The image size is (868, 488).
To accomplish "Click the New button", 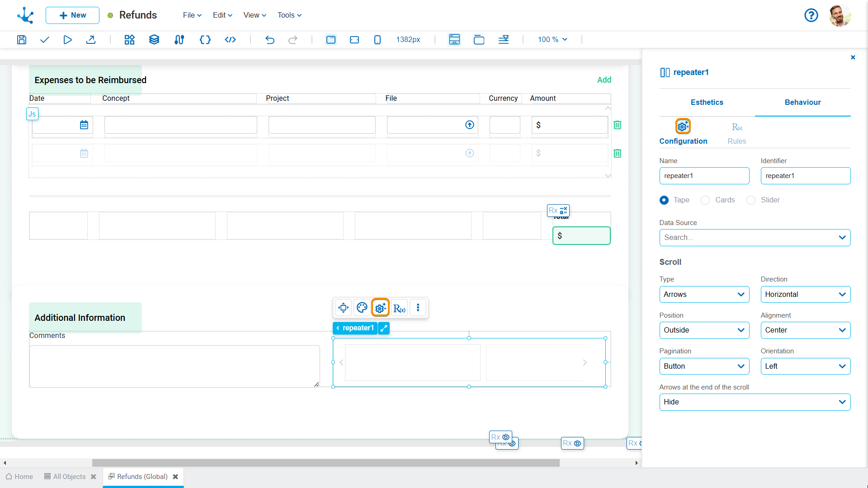I will pos(72,15).
